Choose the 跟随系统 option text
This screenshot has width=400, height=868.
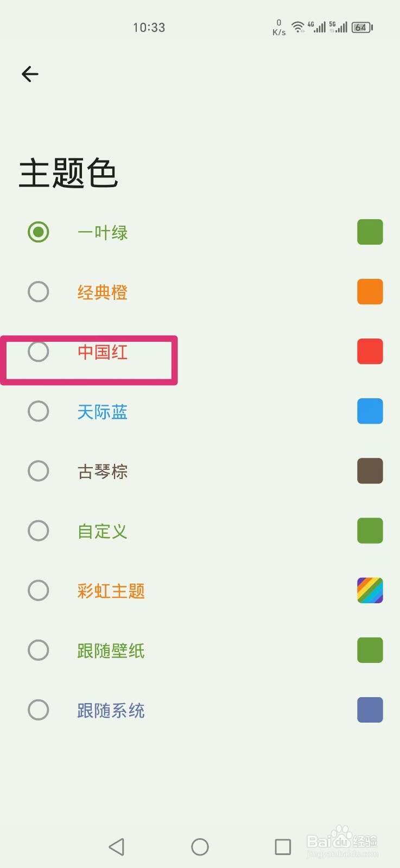tap(111, 710)
